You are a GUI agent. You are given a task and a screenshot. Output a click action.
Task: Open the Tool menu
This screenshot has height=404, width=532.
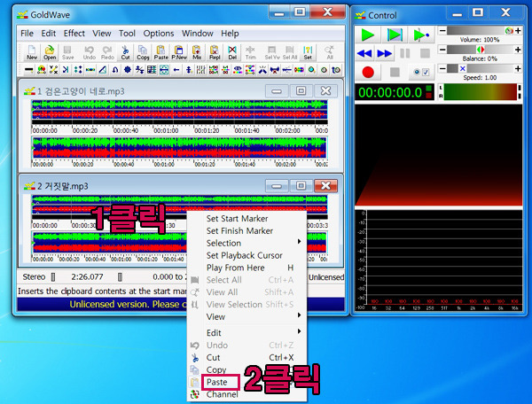[127, 33]
